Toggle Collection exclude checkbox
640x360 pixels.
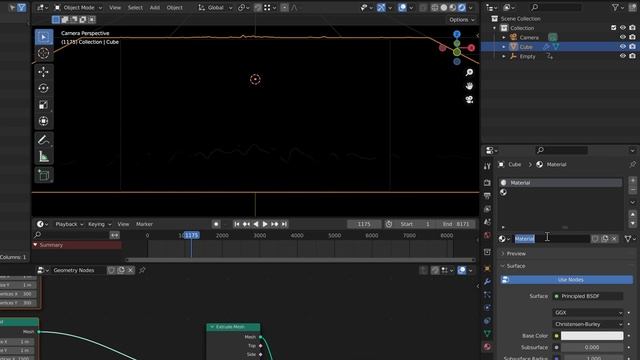point(613,28)
